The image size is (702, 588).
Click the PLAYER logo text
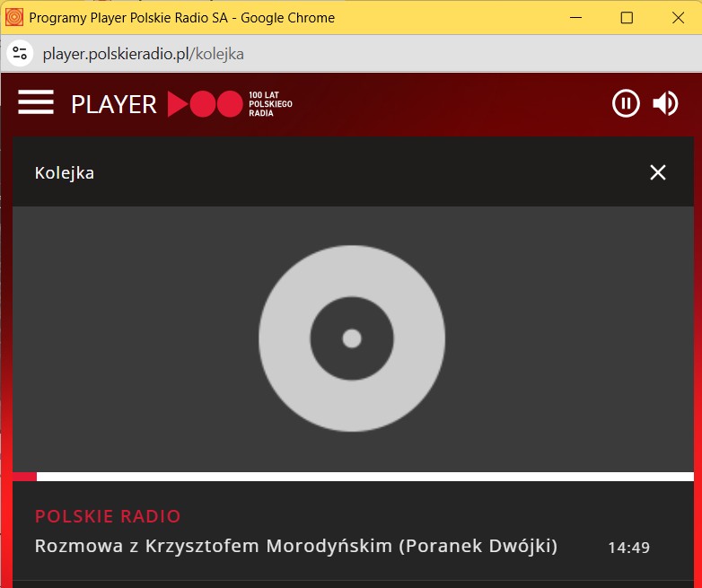click(x=114, y=104)
